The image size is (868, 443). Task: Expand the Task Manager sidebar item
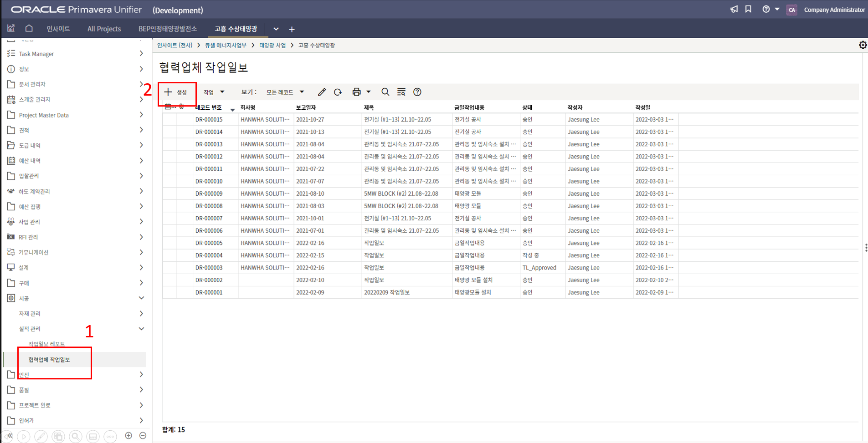(x=141, y=54)
